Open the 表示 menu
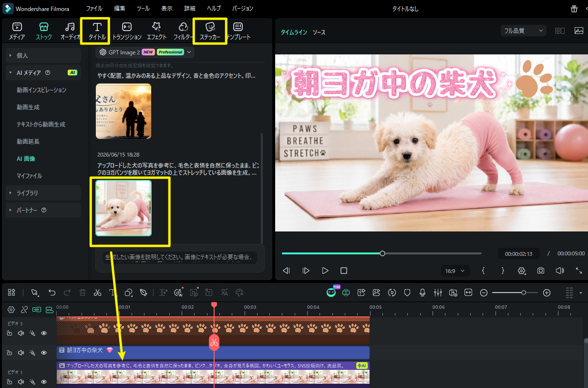588x388 pixels. point(167,9)
